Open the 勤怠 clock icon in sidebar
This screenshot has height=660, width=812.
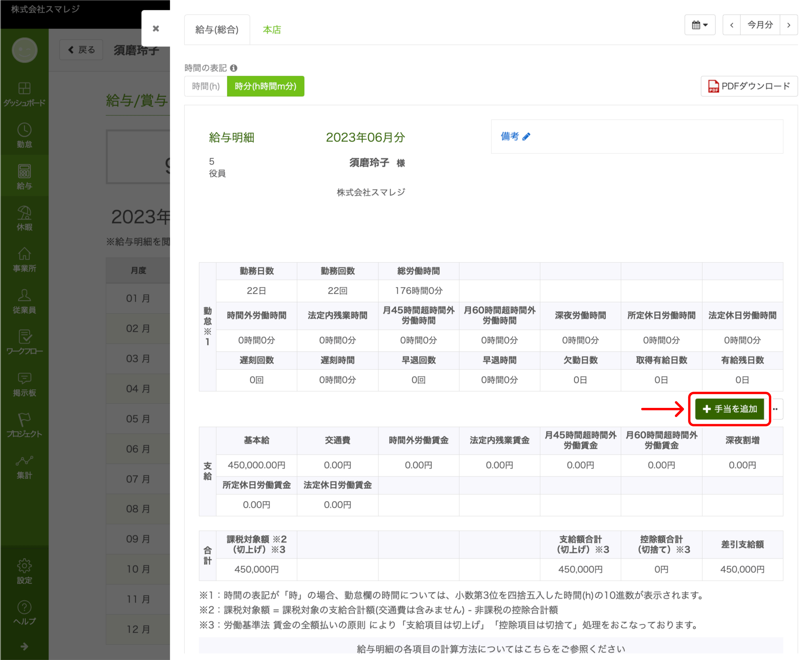click(24, 136)
